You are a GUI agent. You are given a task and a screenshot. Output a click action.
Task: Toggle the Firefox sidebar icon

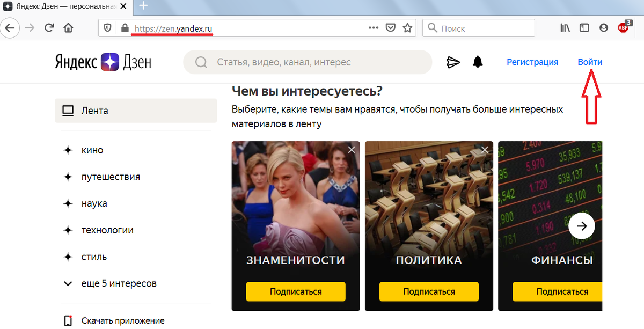584,27
